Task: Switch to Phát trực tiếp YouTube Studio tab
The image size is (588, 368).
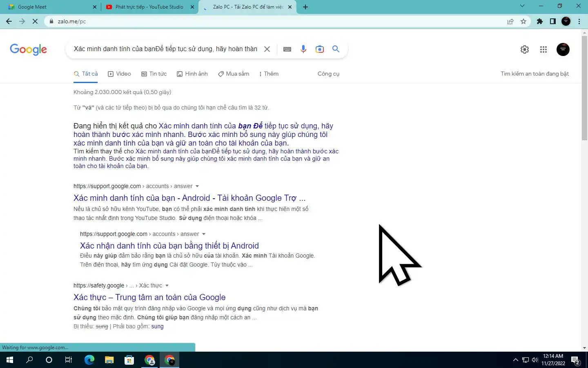Action: [149, 7]
